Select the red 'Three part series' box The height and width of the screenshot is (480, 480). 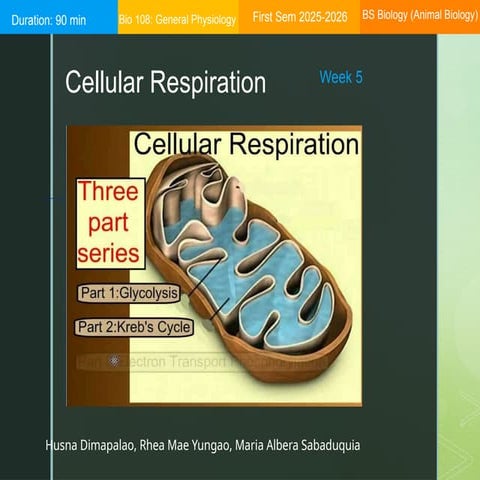click(111, 224)
